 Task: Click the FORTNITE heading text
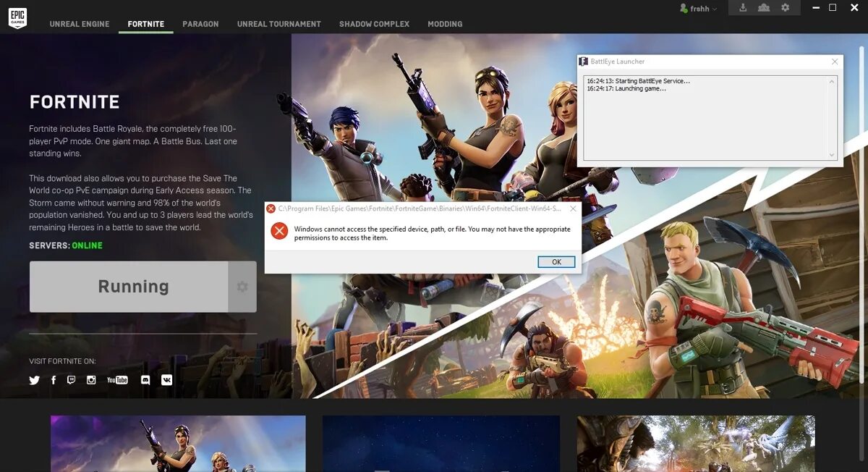pos(75,102)
